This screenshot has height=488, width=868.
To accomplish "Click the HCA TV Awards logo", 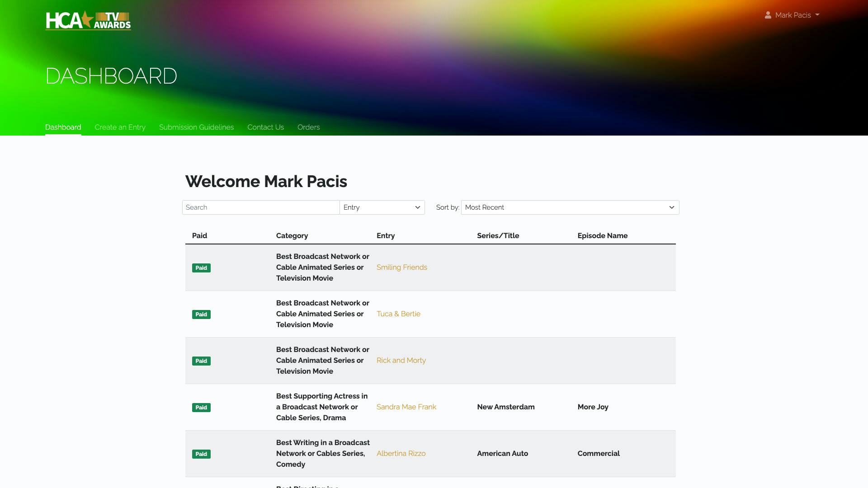I will point(88,21).
